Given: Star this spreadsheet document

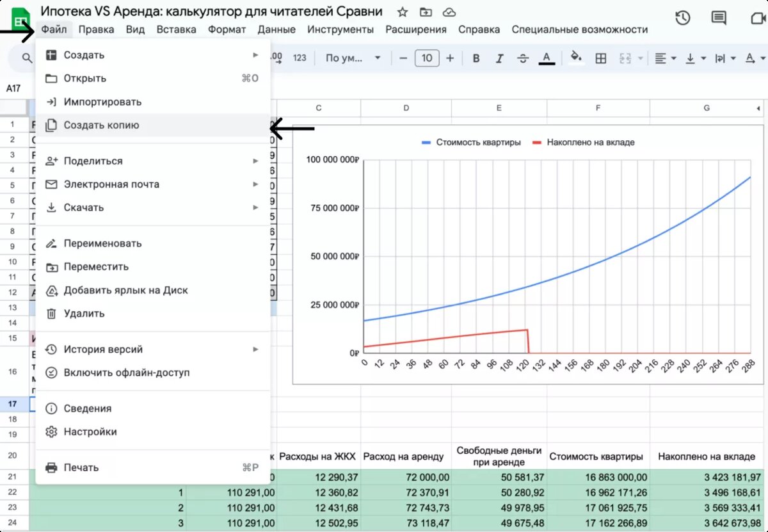Looking at the screenshot, I should pyautogui.click(x=402, y=12).
